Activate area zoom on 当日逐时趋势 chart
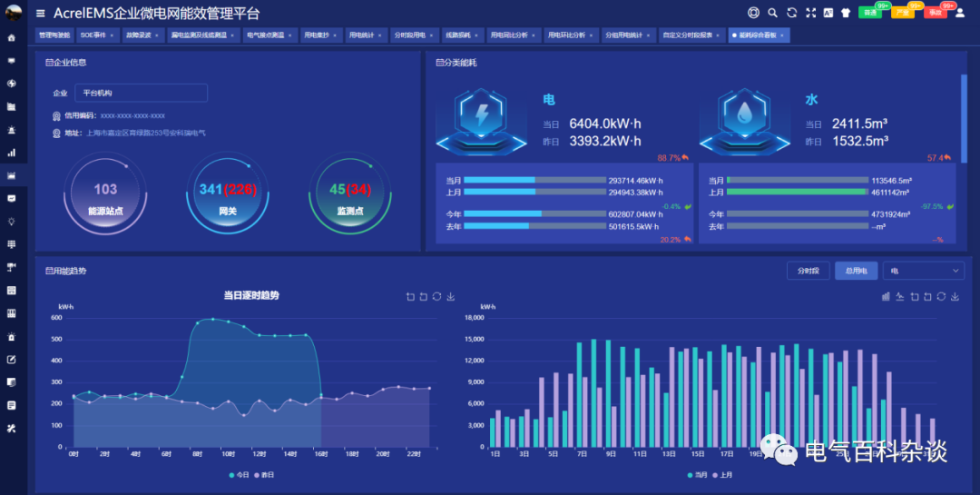The width and height of the screenshot is (980, 495). click(x=410, y=297)
